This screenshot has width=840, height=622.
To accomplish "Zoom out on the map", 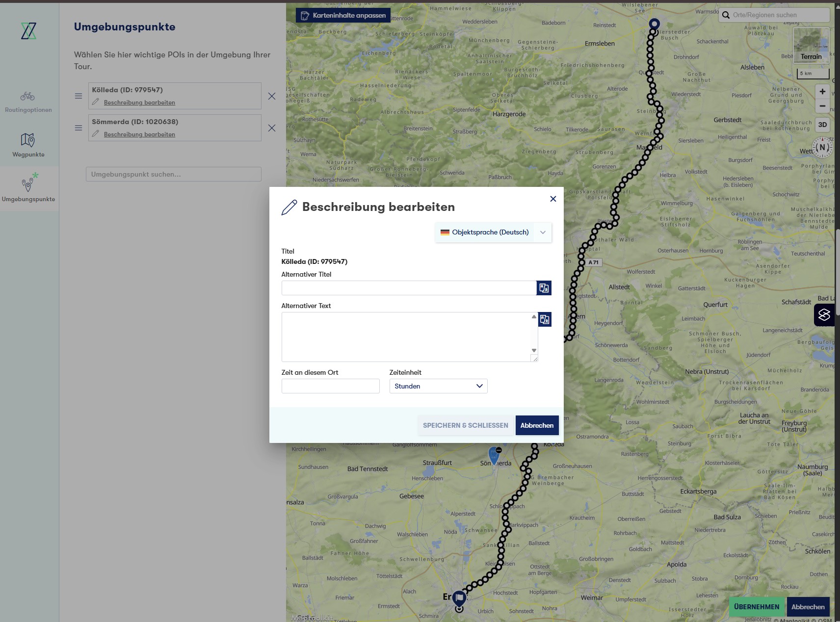I will tap(822, 106).
